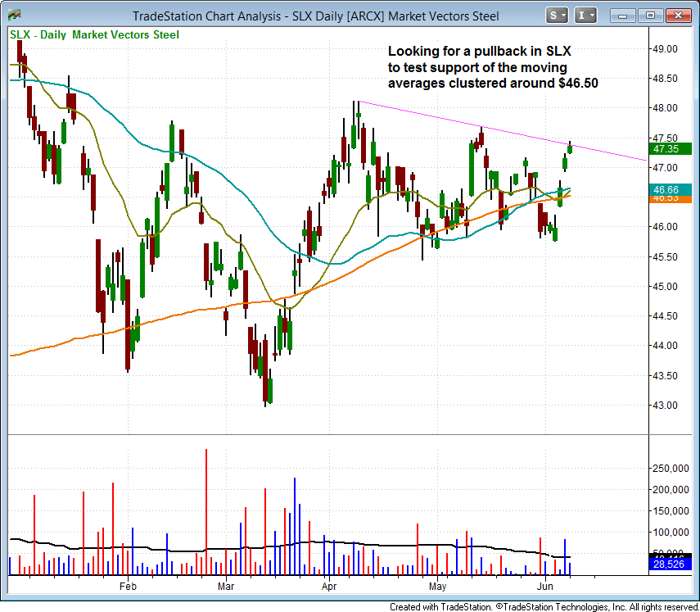The width and height of the screenshot is (700, 612).
Task: Click the 48.50 price axis label
Action: coord(665,79)
